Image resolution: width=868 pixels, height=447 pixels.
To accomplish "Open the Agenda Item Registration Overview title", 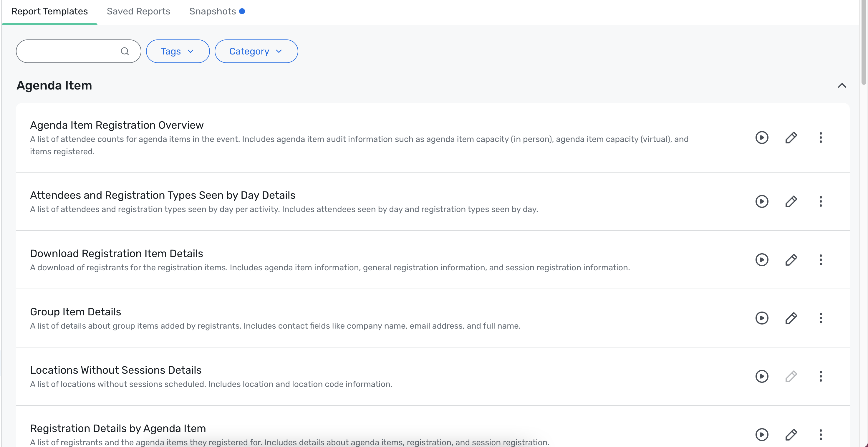I will [117, 125].
